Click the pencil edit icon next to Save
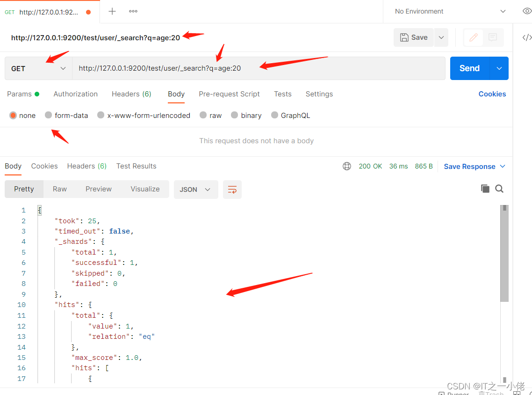 point(474,37)
